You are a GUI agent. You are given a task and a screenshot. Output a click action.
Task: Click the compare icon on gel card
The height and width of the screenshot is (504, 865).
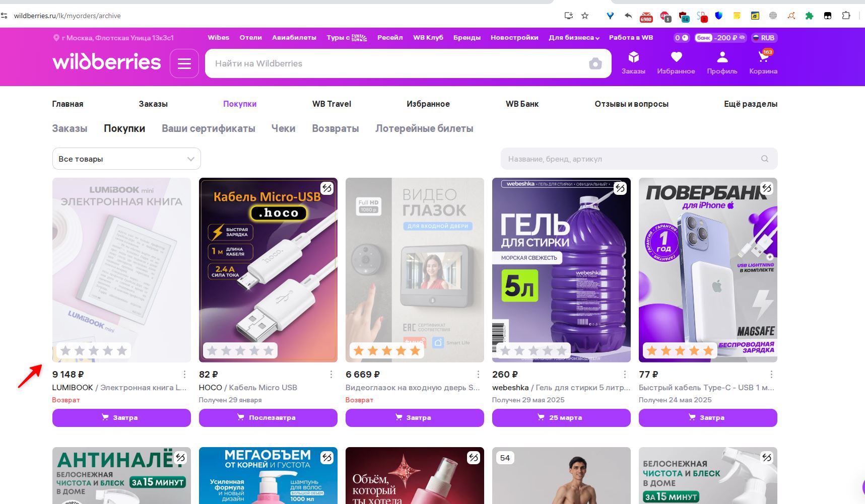620,188
